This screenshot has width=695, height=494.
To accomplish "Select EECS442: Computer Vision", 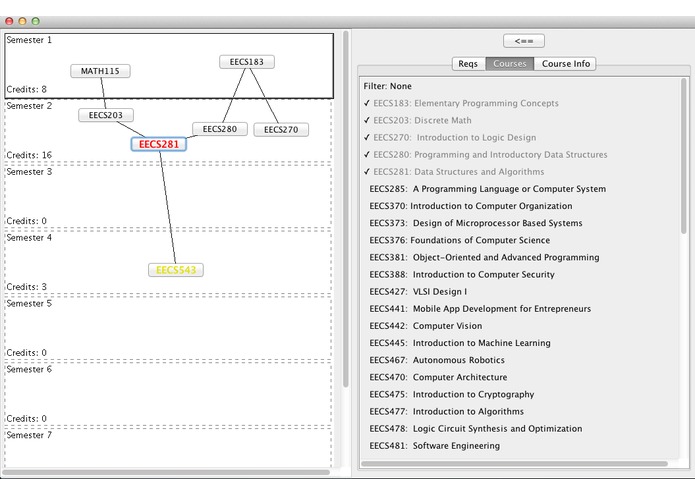I will pos(426,326).
